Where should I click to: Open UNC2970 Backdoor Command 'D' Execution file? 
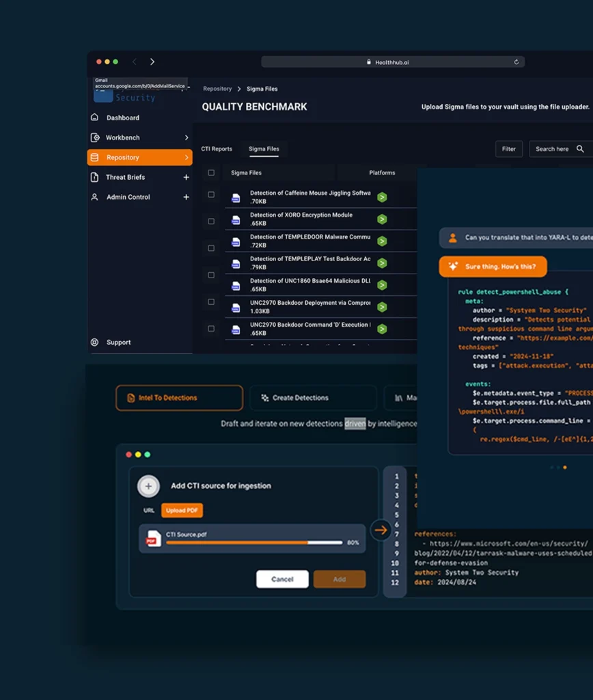point(310,325)
